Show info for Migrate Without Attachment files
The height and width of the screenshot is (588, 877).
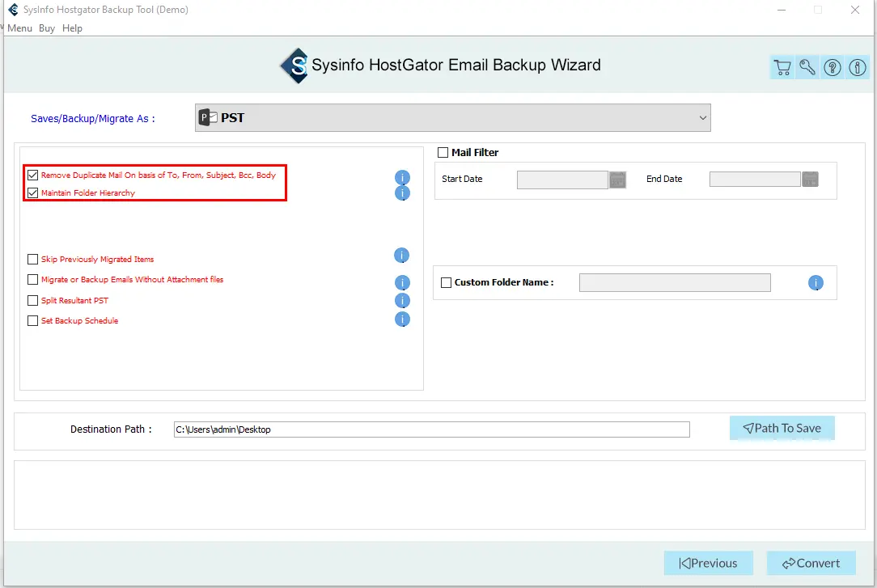(x=402, y=282)
